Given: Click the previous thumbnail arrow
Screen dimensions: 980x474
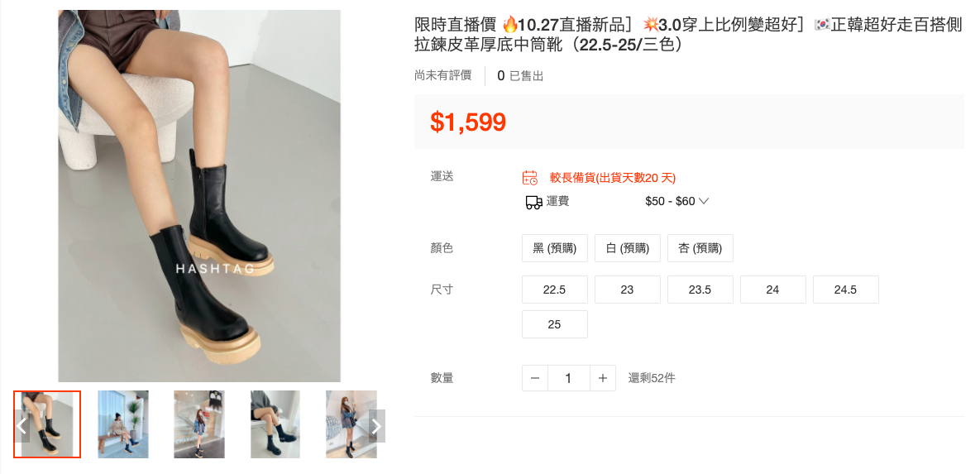Looking at the screenshot, I should click(x=22, y=426).
